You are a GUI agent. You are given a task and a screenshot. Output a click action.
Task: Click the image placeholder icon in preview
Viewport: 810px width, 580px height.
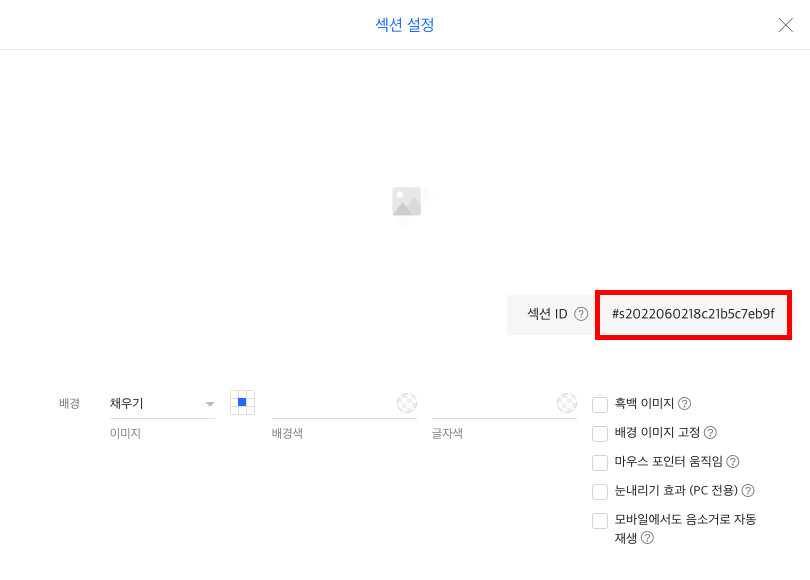pyautogui.click(x=407, y=201)
